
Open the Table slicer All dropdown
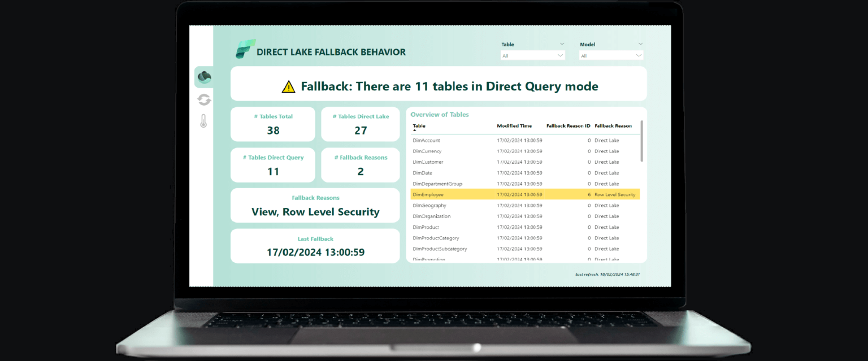click(x=532, y=55)
